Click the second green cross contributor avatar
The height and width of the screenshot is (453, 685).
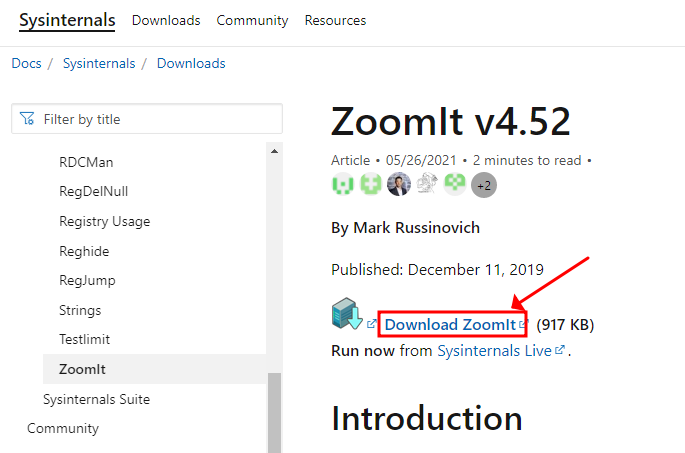(370, 184)
